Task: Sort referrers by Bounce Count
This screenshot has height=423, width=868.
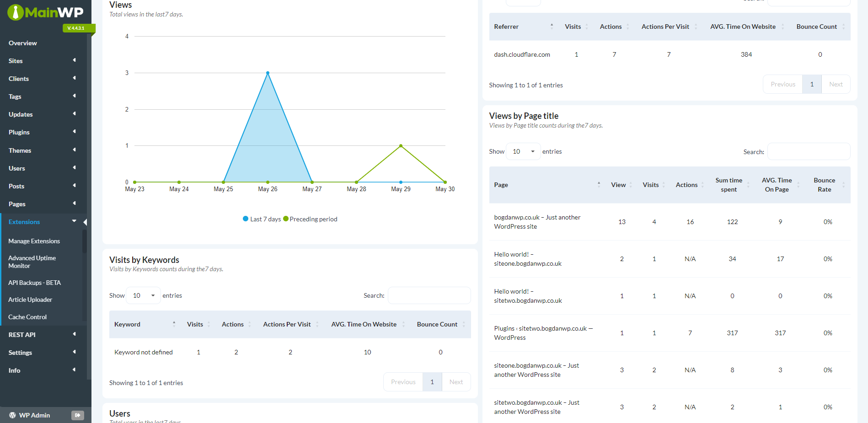Action: point(820,27)
